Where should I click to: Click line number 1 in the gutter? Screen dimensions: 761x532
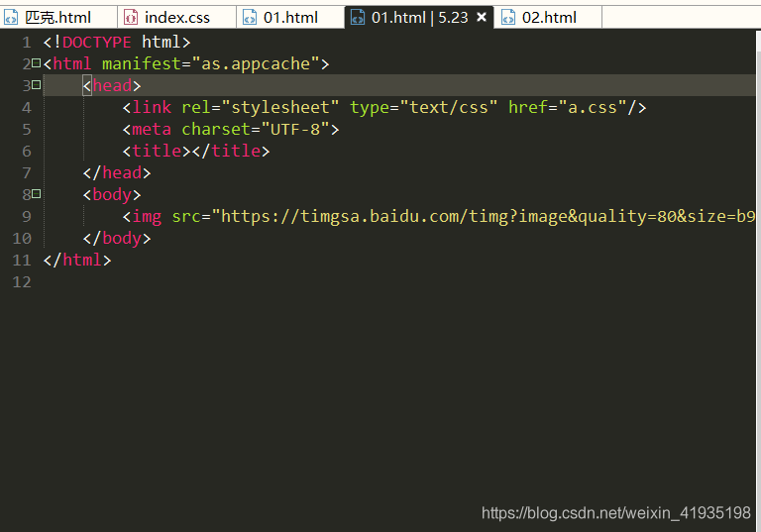[x=26, y=43]
